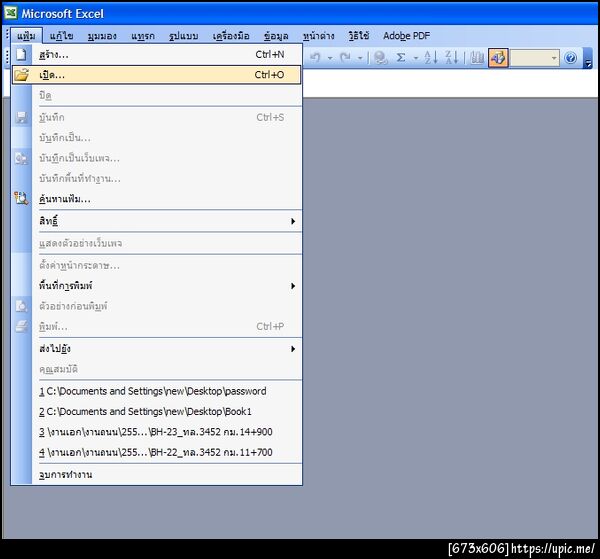Open the Zoom combo box dropdown
This screenshot has height=559, width=600.
coord(554,58)
